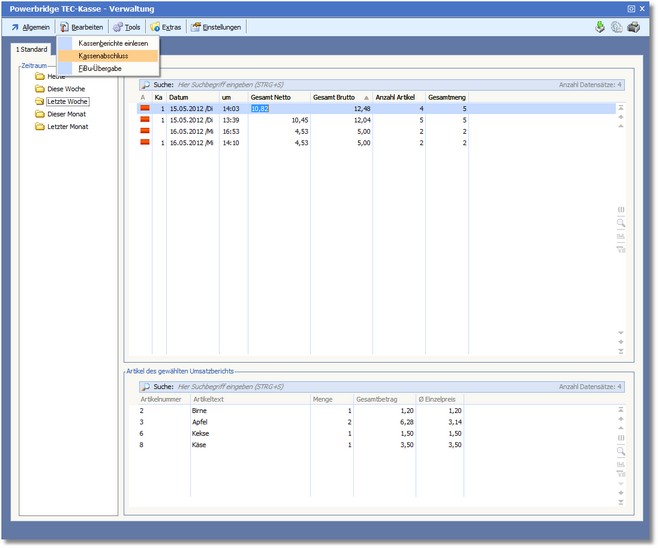The width and height of the screenshot is (658, 548).
Task: Click the copy documents icon beside printer
Action: click(616, 27)
